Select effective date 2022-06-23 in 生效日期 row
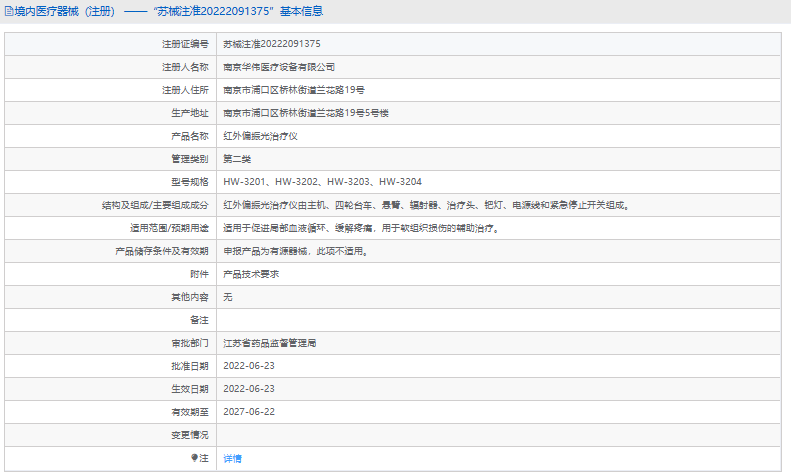 coord(249,389)
